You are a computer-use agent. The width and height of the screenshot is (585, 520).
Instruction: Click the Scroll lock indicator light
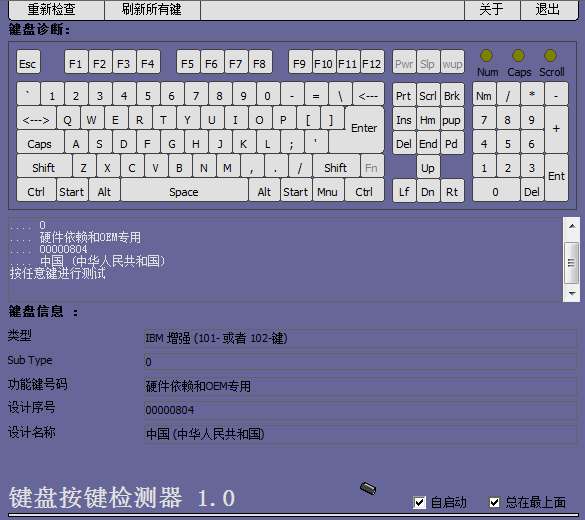[550, 56]
